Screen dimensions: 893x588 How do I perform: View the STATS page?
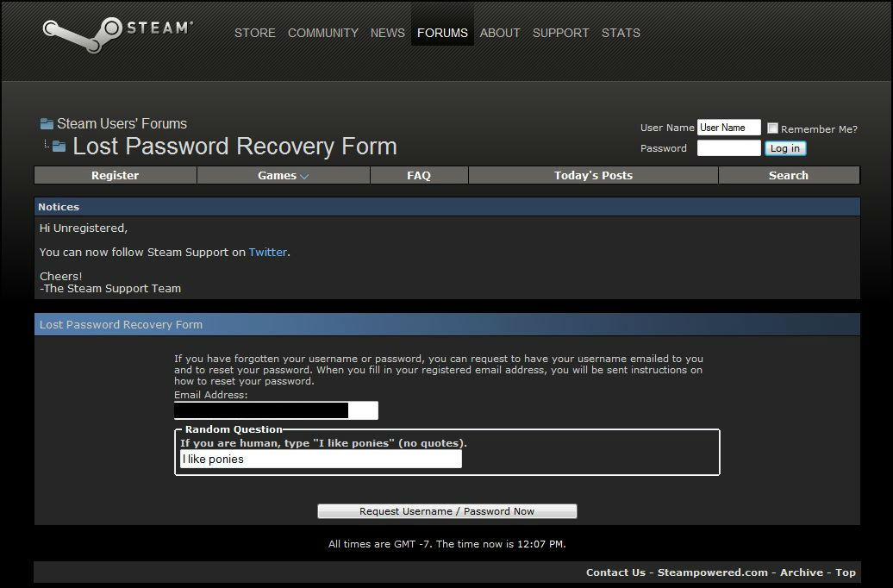[621, 33]
